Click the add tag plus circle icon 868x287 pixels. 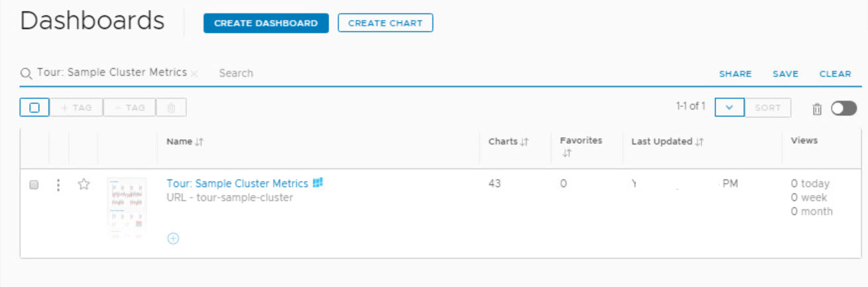(x=173, y=239)
